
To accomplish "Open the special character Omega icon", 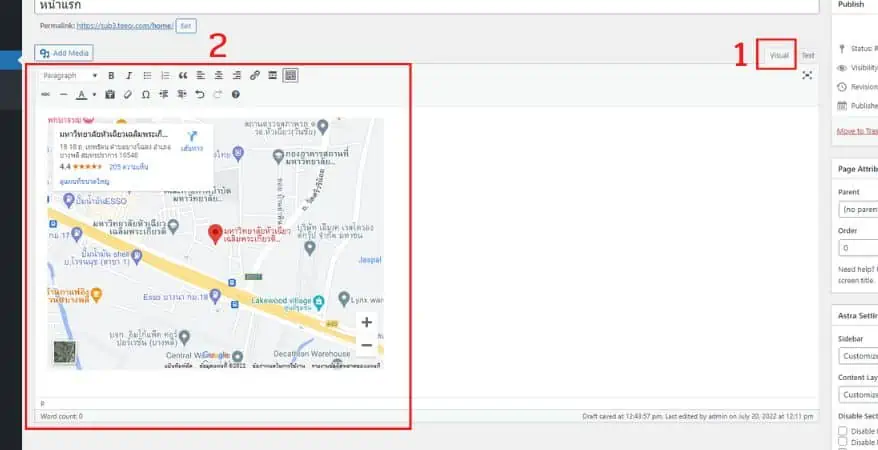I will [146, 95].
